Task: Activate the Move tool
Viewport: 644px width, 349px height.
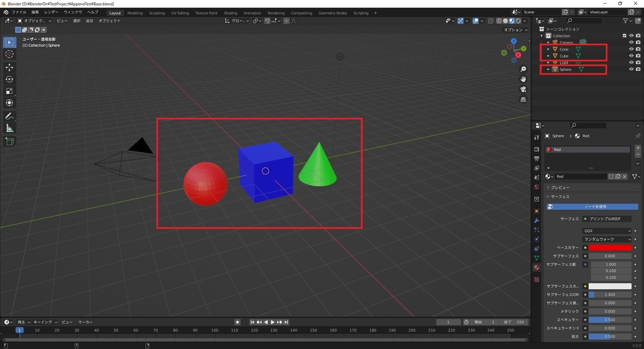Action: coord(10,67)
